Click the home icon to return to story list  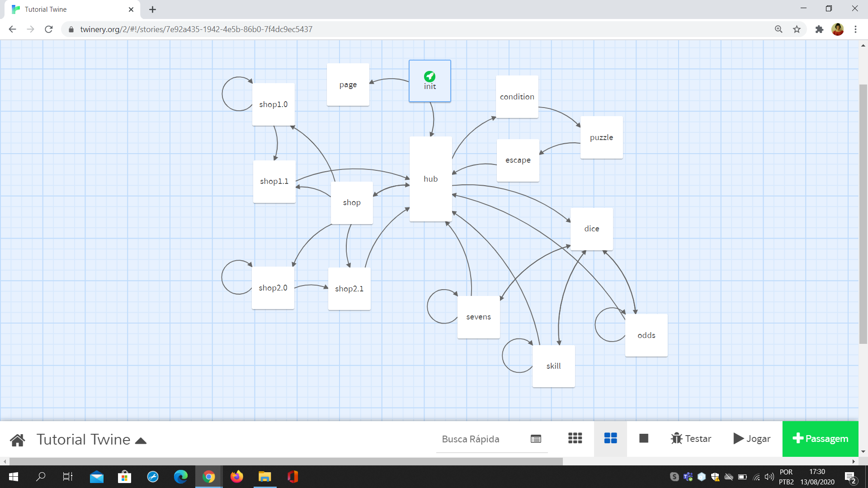point(17,439)
